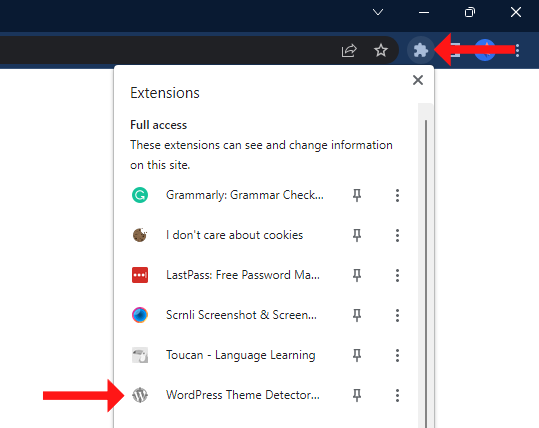Viewport: 539px width, 428px height.
Task: Pin WordPress Theme Detector to toolbar
Action: (357, 395)
